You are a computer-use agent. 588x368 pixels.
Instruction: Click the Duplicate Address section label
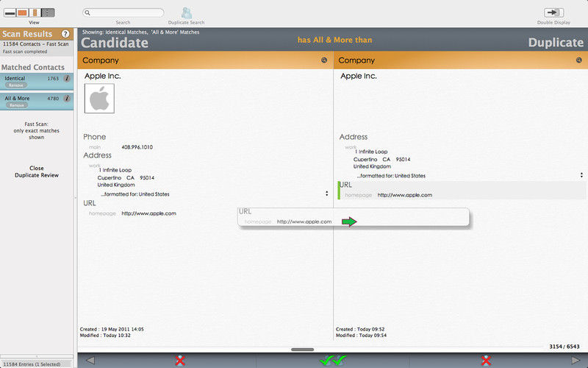[x=354, y=137]
